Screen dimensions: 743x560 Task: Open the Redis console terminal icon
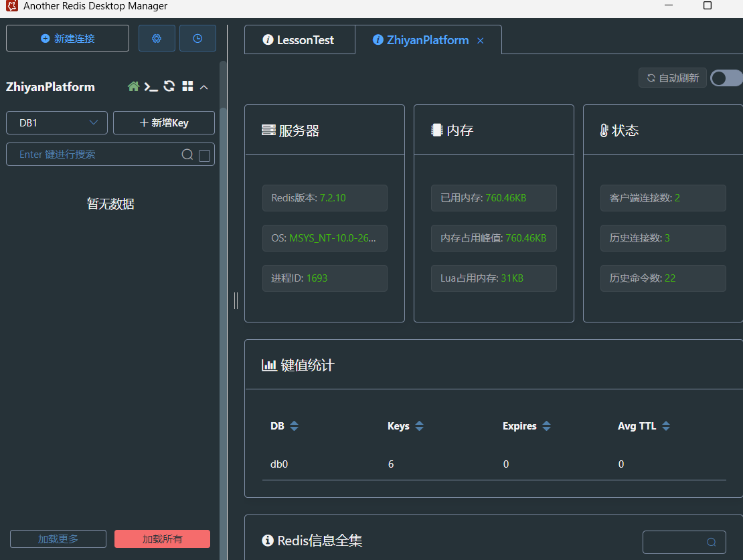151,86
